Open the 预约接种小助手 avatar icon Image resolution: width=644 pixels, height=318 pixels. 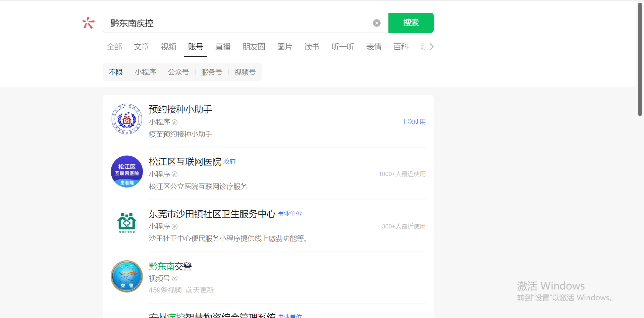[127, 119]
